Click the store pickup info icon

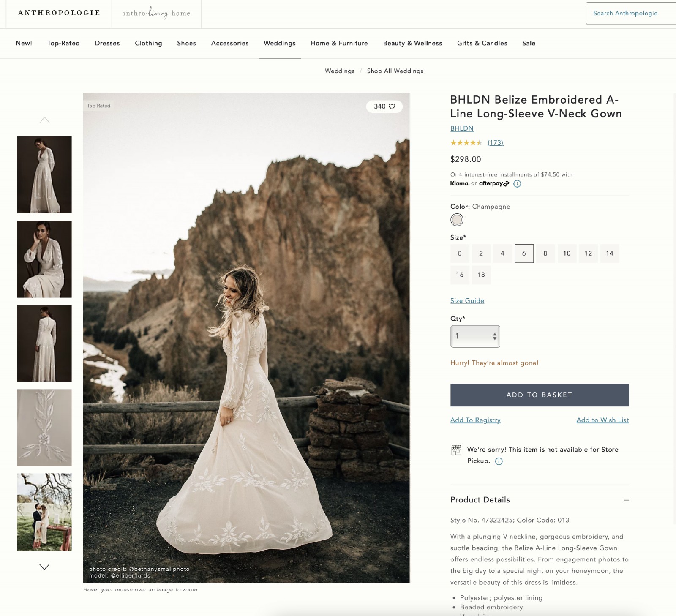tap(499, 461)
